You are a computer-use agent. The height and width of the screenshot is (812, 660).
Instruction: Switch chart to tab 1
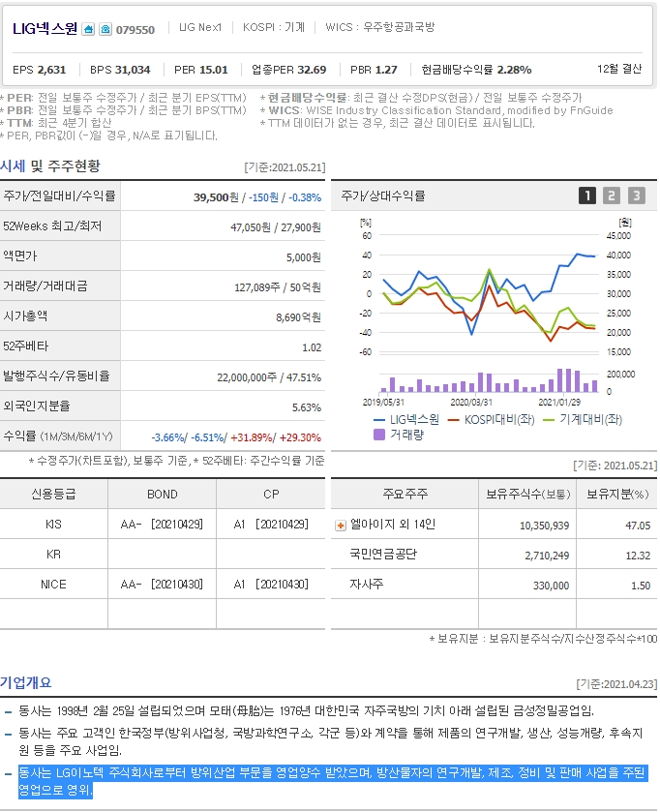pos(587,195)
